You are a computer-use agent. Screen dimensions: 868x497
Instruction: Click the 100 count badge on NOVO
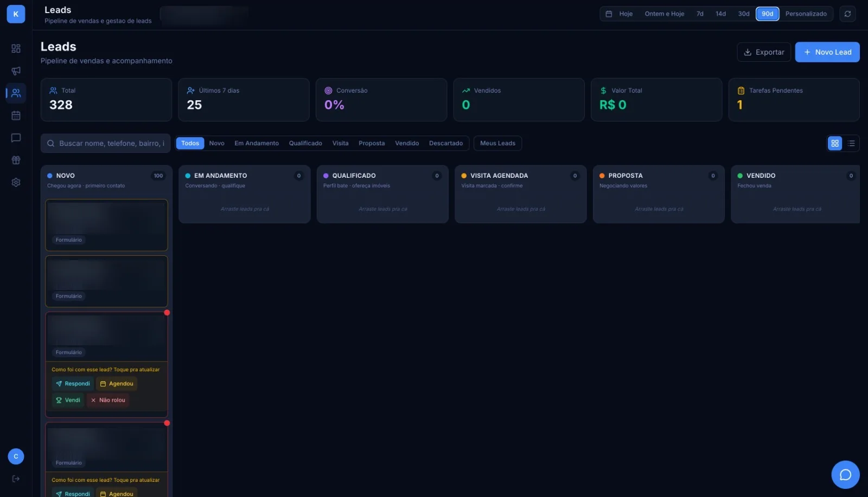(158, 176)
